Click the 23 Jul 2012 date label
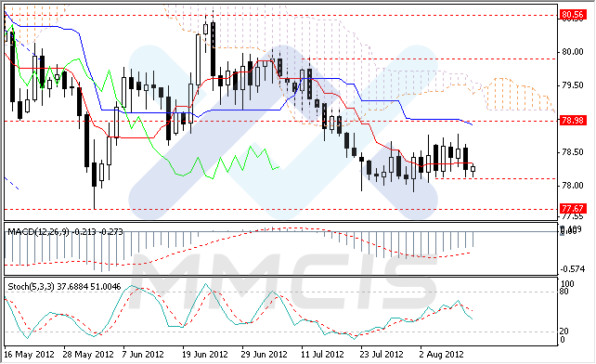The image size is (596, 364). (x=382, y=355)
